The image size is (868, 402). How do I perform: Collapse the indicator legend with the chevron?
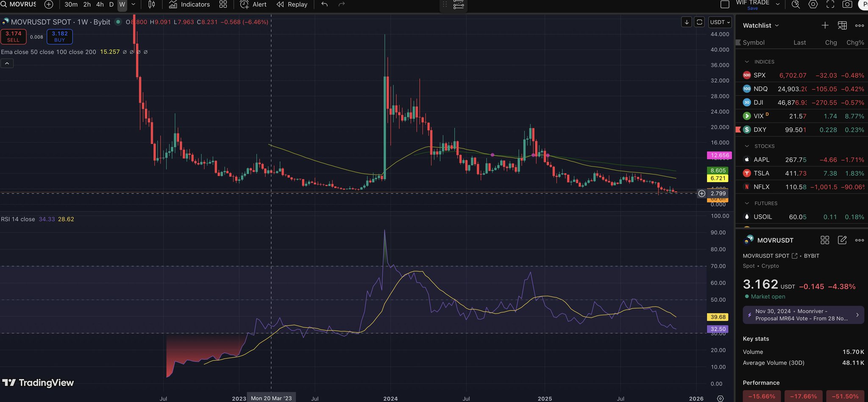pyautogui.click(x=7, y=63)
